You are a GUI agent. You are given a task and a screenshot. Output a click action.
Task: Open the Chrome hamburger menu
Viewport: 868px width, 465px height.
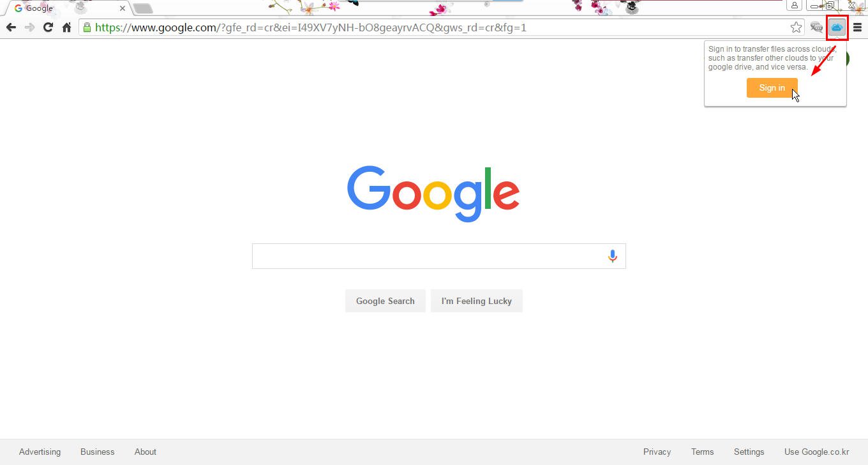coord(857,27)
